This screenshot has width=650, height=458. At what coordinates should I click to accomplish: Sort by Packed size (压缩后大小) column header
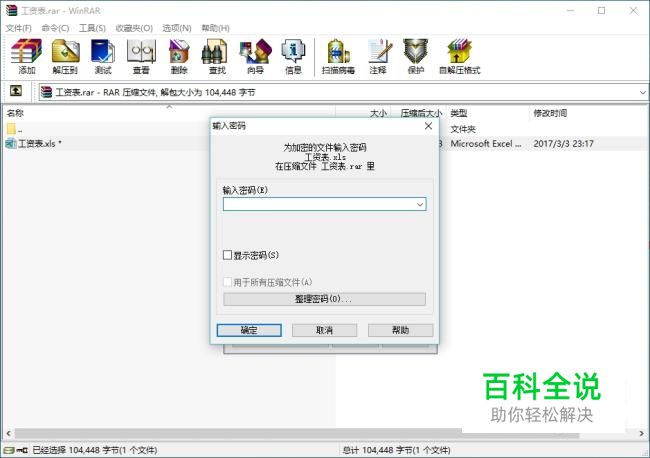tap(419, 113)
